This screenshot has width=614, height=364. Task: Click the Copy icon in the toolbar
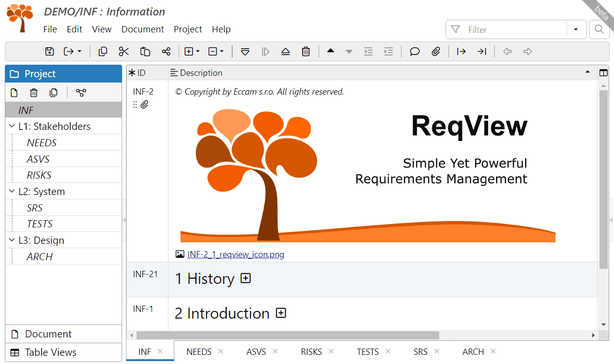pos(103,51)
